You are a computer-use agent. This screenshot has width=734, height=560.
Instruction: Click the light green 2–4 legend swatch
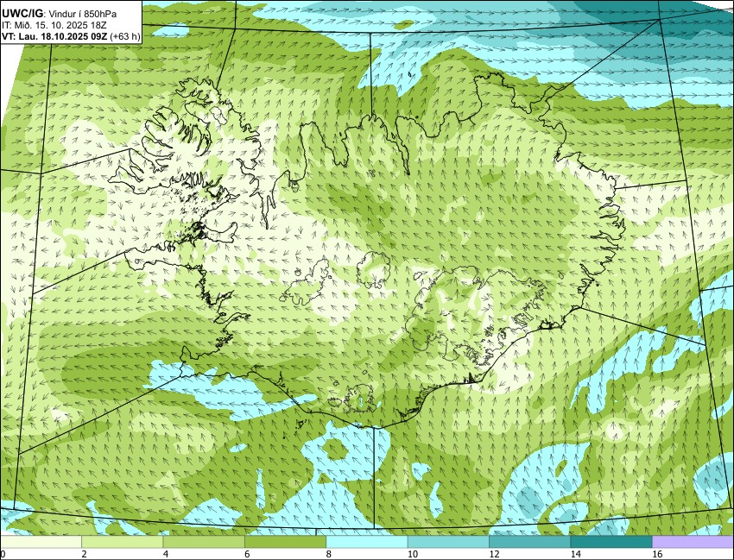122,542
